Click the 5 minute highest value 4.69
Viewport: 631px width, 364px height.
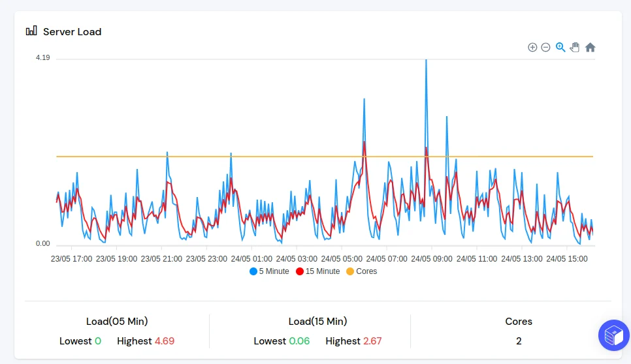coord(165,341)
